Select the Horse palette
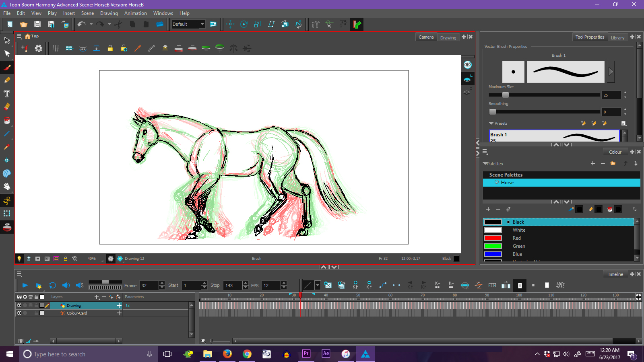Screen dimensions: 644x362 point(561,183)
